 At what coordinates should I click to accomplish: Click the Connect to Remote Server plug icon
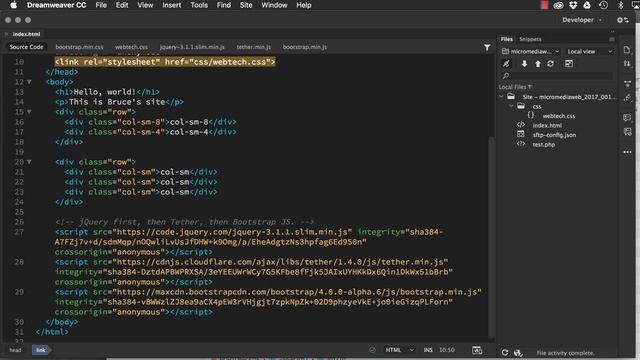[506, 64]
